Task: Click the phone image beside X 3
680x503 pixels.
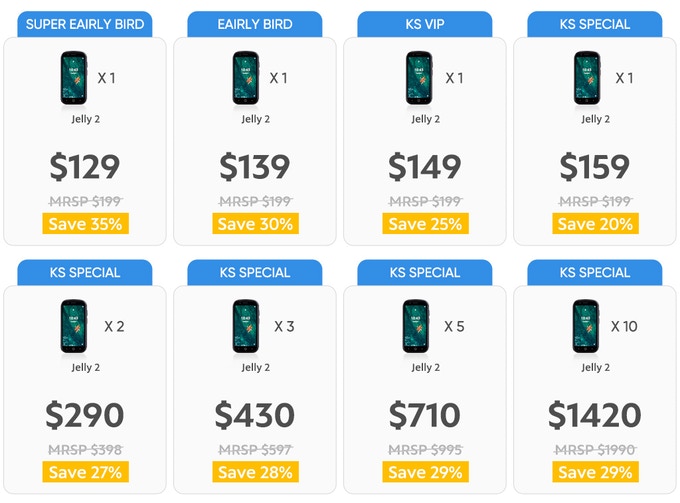Action: tap(243, 327)
